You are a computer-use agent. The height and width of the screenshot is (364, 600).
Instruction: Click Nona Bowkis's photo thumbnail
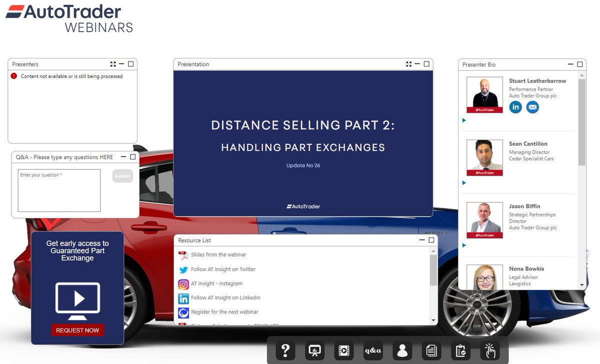[x=484, y=277]
